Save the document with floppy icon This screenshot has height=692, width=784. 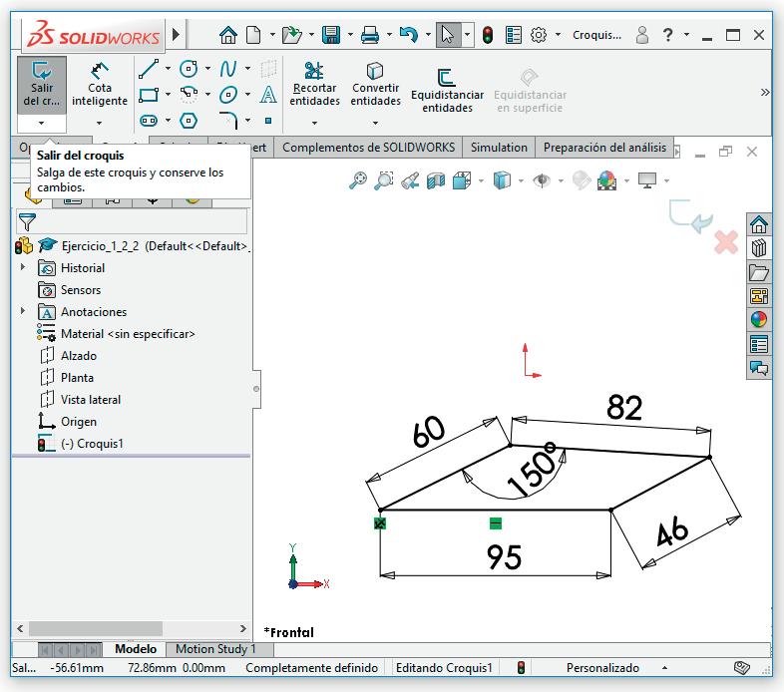(331, 35)
